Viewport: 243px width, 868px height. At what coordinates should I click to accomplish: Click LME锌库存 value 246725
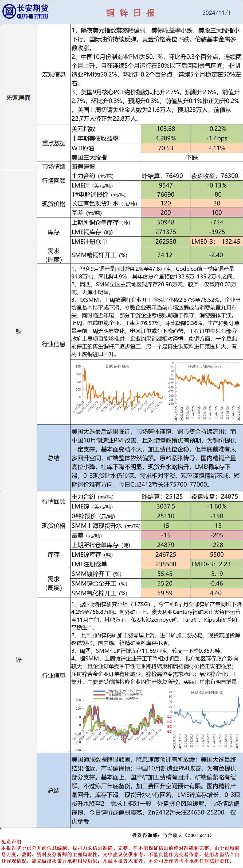[166, 554]
